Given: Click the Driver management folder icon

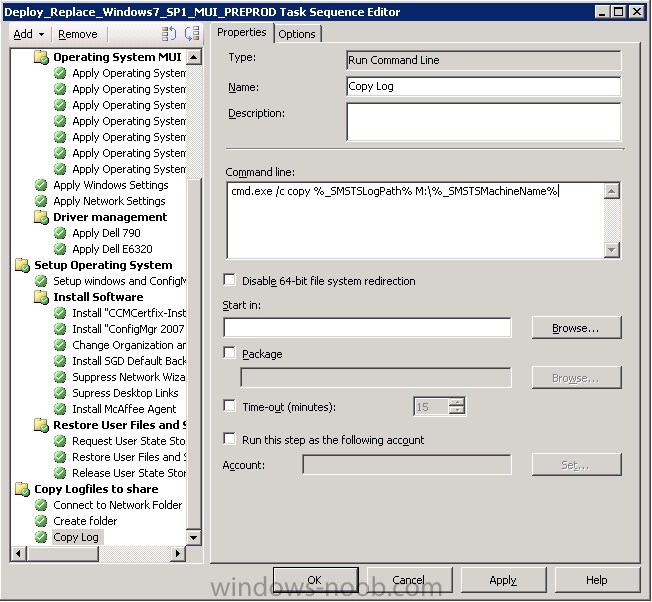Looking at the screenshot, I should point(41,217).
